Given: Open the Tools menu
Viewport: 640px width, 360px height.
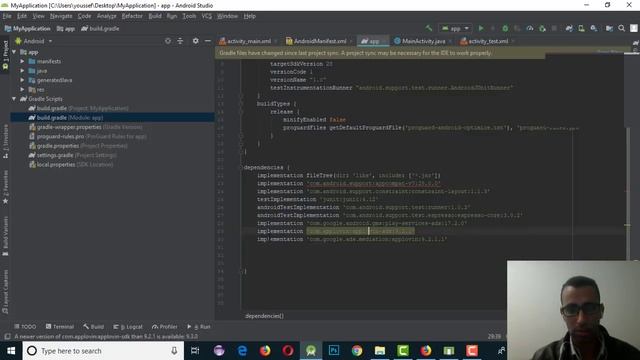Looking at the screenshot, I should pyautogui.click(x=189, y=16).
